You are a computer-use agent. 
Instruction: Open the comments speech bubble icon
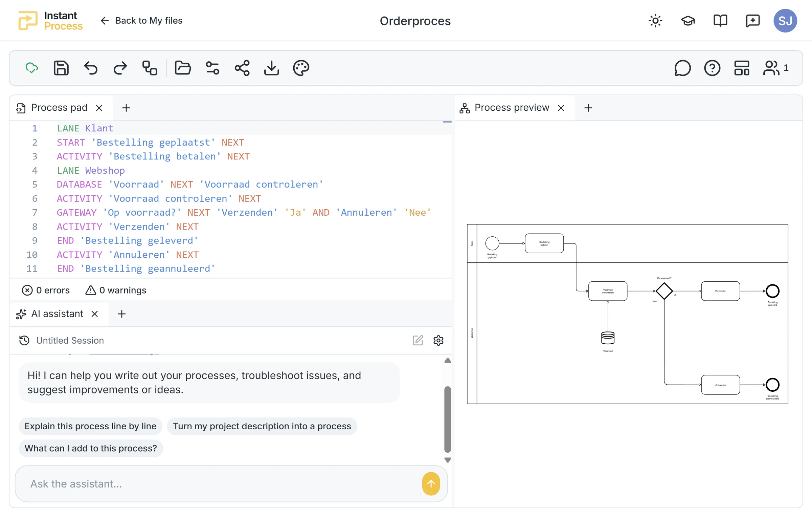pyautogui.click(x=683, y=68)
